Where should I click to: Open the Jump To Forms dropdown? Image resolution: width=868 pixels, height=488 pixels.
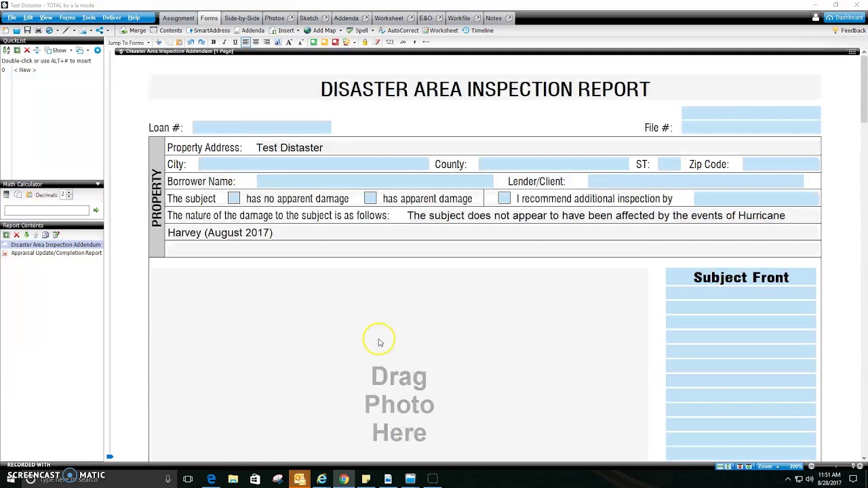point(128,43)
